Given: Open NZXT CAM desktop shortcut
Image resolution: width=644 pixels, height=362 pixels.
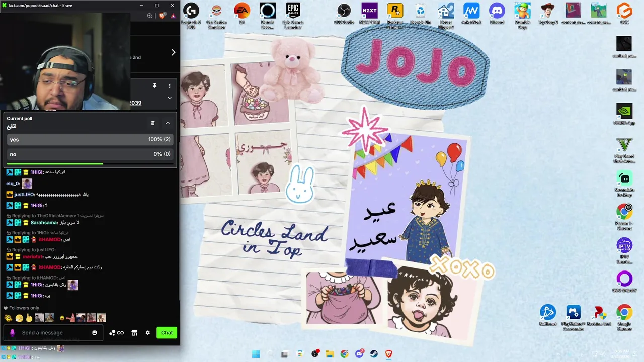Looking at the screenshot, I should (x=369, y=14).
